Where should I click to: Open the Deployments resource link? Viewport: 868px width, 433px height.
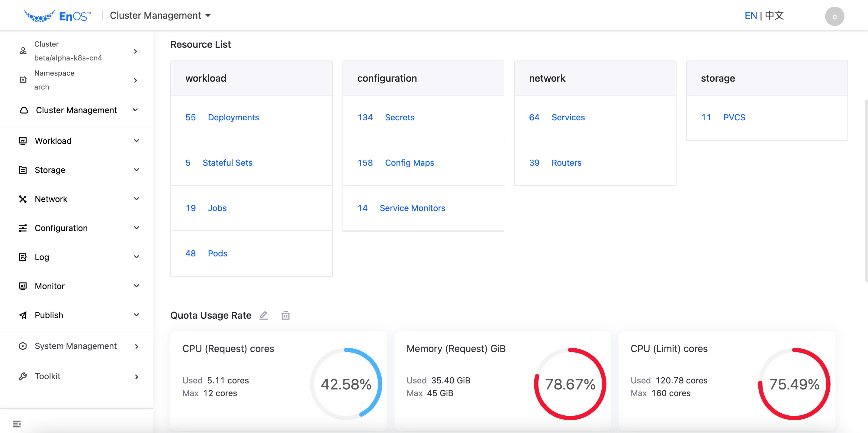[233, 117]
